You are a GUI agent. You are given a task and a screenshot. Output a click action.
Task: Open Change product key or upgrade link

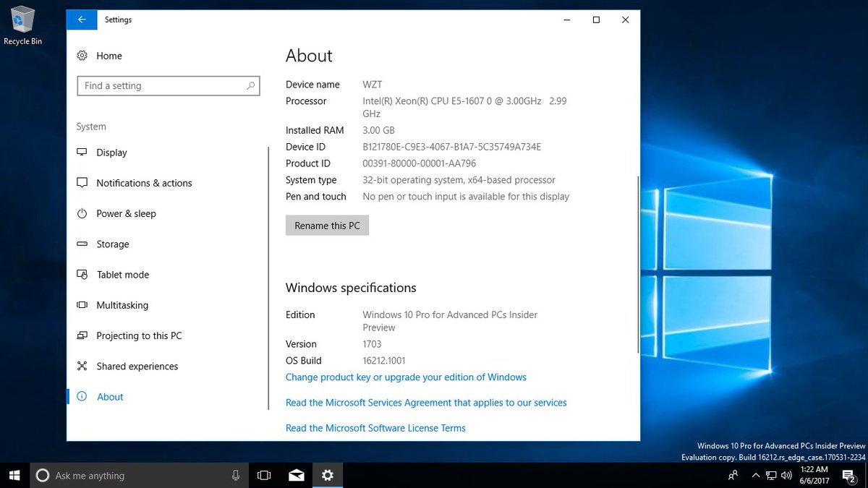[x=406, y=377]
